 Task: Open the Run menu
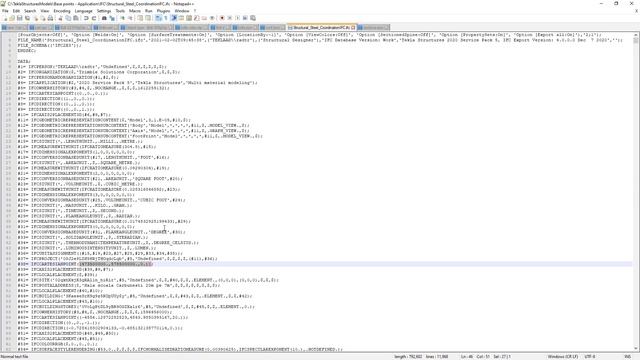click(149, 11)
